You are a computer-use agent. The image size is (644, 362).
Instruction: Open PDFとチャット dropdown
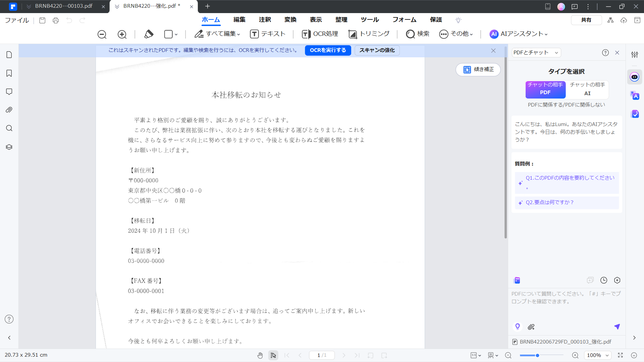[x=536, y=53]
